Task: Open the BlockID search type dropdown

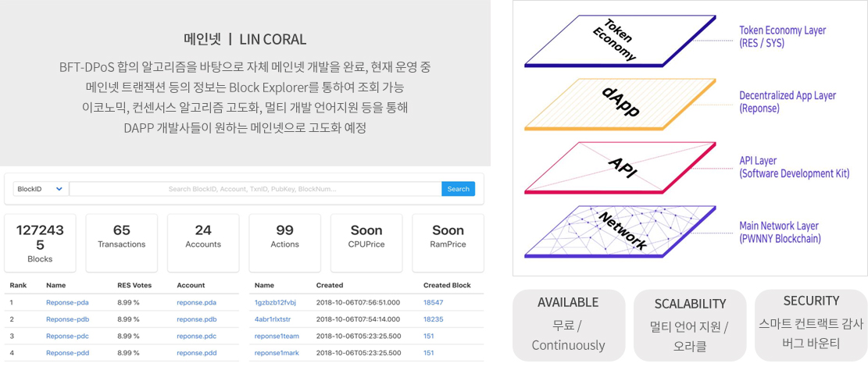Action: pos(41,189)
